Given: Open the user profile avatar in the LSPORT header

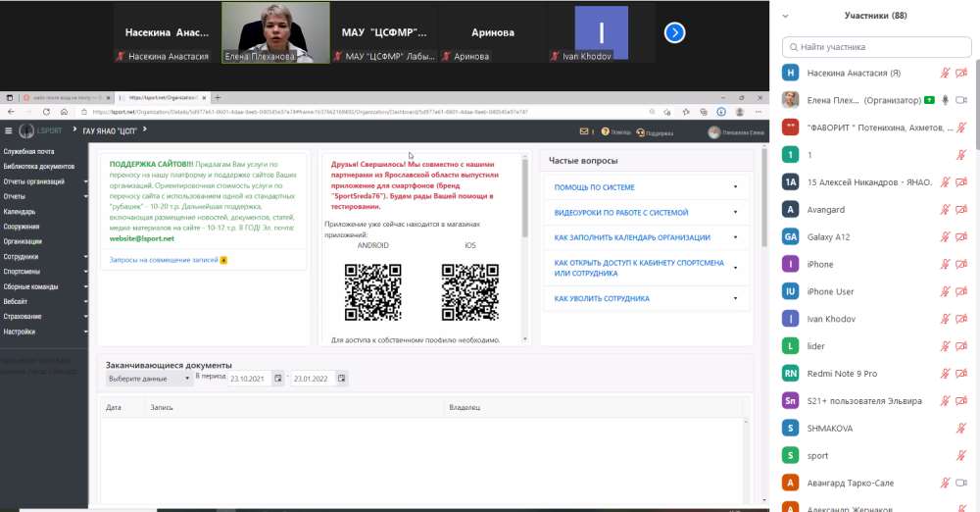Looking at the screenshot, I should [x=713, y=132].
